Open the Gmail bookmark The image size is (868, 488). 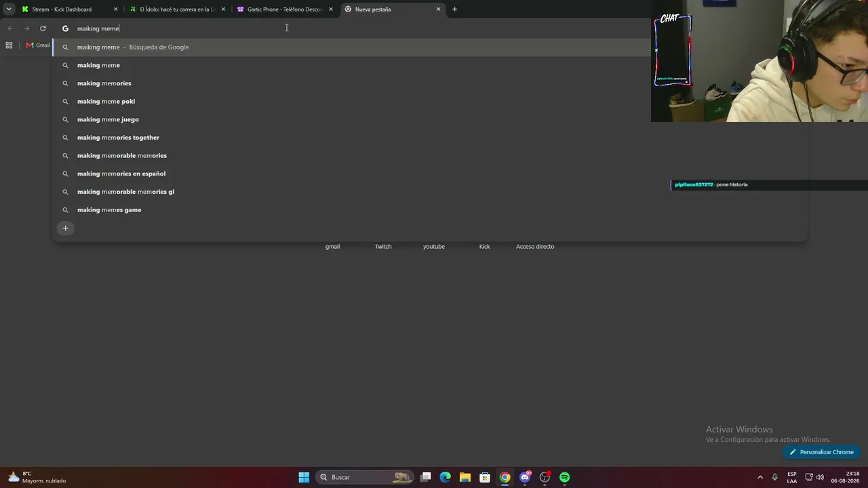pos(38,45)
